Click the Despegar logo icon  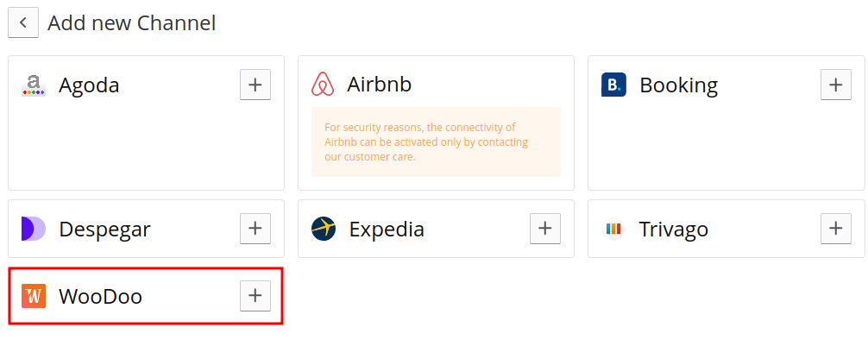coord(33,229)
